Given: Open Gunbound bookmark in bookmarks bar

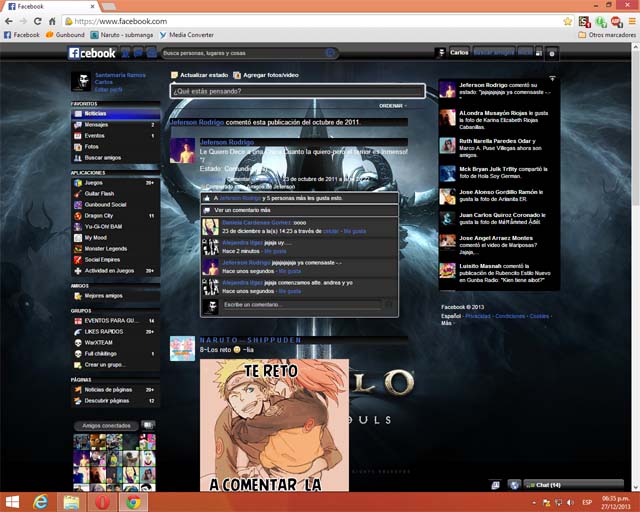Looking at the screenshot, I should [x=66, y=35].
